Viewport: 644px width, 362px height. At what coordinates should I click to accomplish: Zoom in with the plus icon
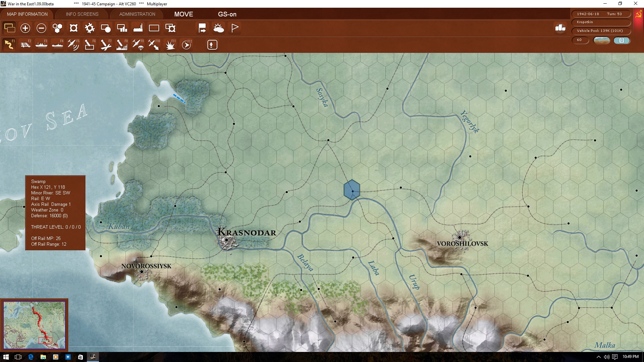(25, 28)
